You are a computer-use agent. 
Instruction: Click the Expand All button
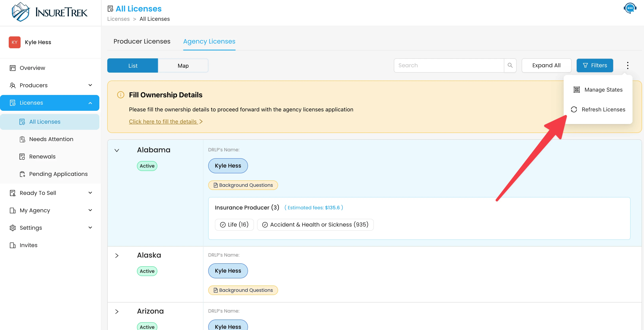546,65
